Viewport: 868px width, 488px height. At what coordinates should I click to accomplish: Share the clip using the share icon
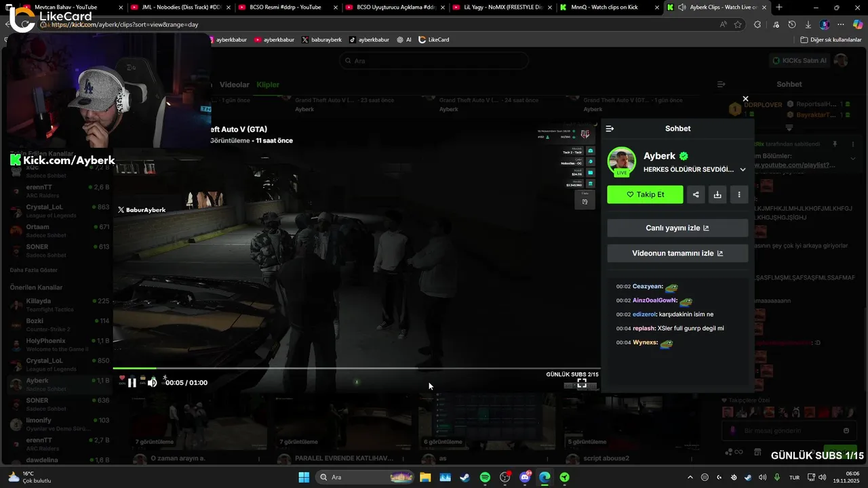(x=696, y=195)
